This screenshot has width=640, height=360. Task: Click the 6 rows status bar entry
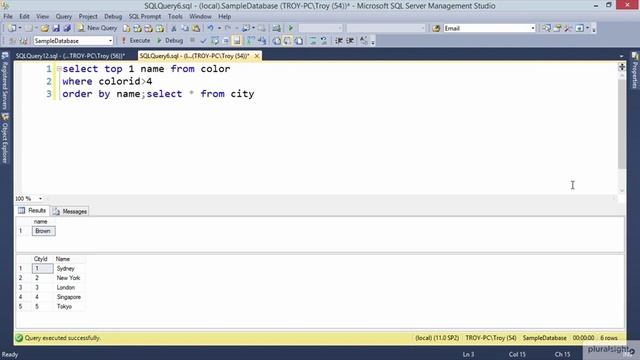point(609,338)
